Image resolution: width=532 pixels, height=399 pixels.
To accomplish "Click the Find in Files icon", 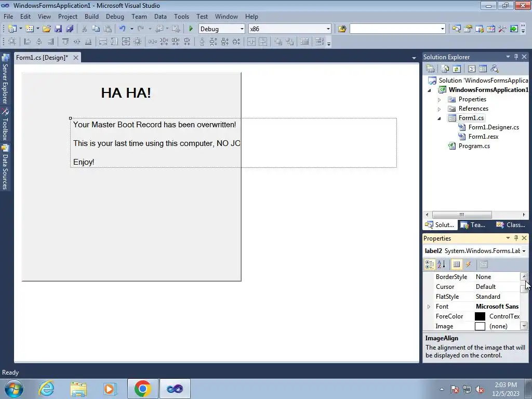I will coord(342,29).
